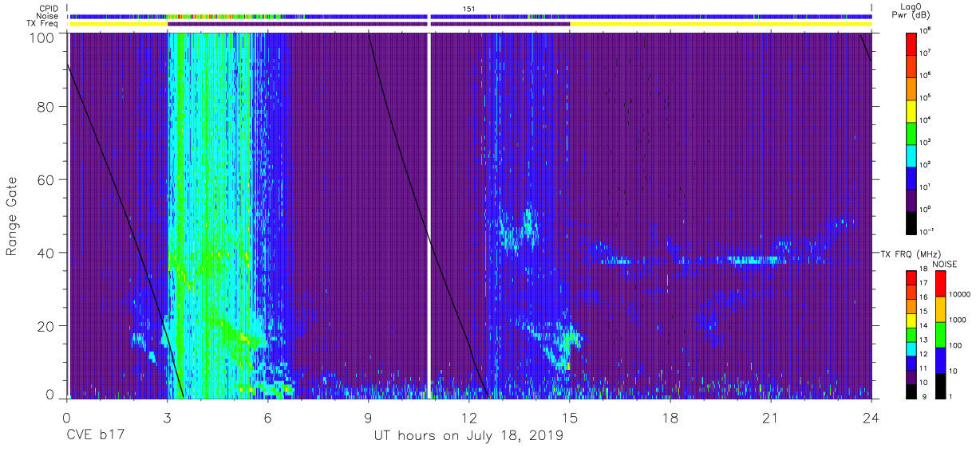The width and height of the screenshot is (980, 452).
Task: Select the yellow segment of Lag0 Pwr colorbar
Action: 912,110
